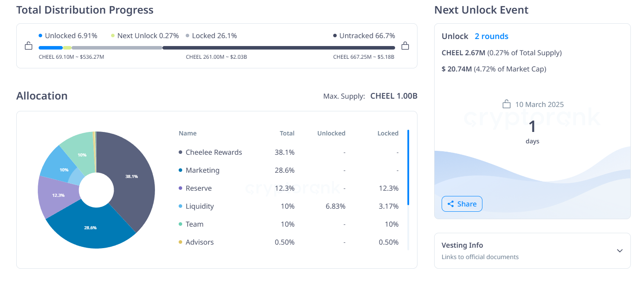Viewport: 644px width, 281px height.
Task: Click the lock icon beside 10 March 2025
Action: [x=506, y=104]
